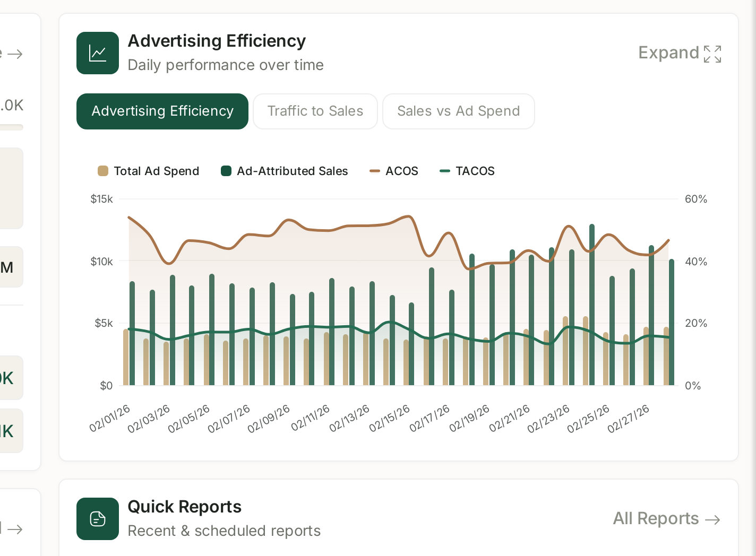Click the 02/15/26 date axis label
The image size is (756, 556).
pyautogui.click(x=390, y=419)
